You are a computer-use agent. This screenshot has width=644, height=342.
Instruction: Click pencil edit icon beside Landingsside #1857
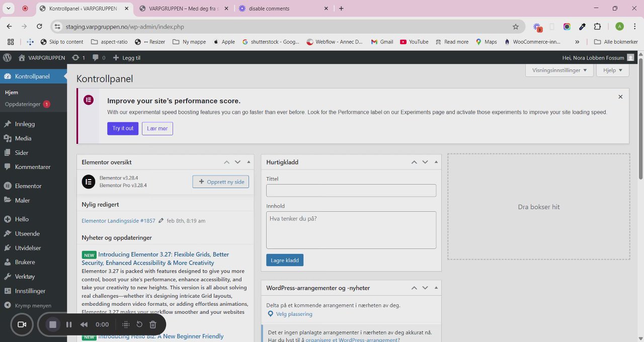(161, 221)
